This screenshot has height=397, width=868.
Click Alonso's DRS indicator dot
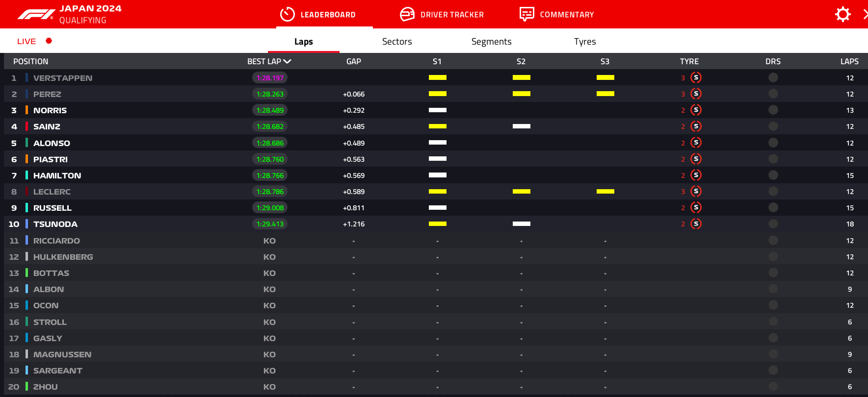773,143
